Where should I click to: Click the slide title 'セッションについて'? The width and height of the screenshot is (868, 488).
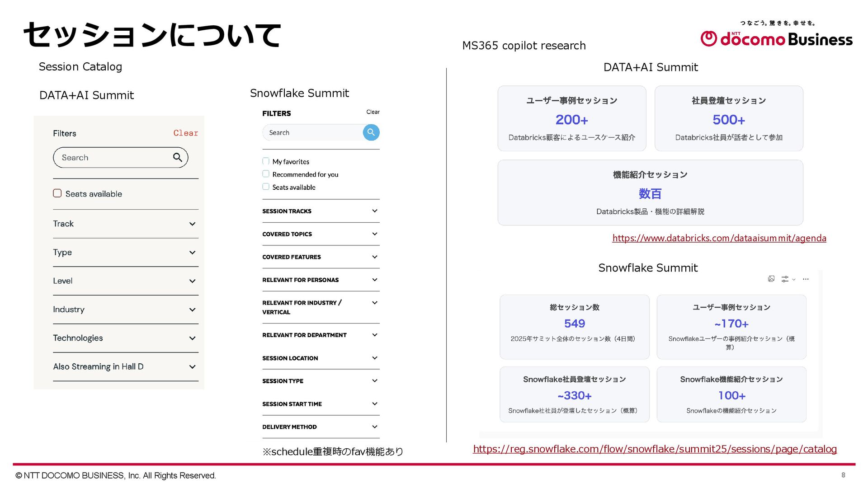click(152, 35)
